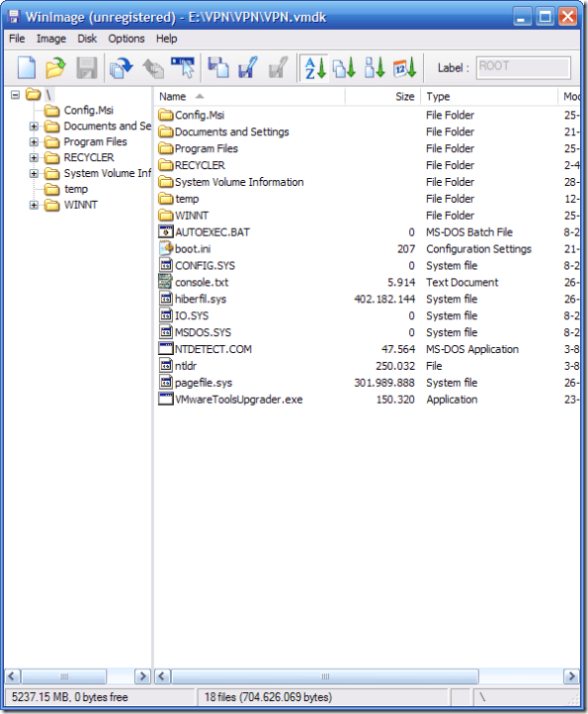
Task: Click the Inject files toolbar icon
Action: [x=218, y=68]
